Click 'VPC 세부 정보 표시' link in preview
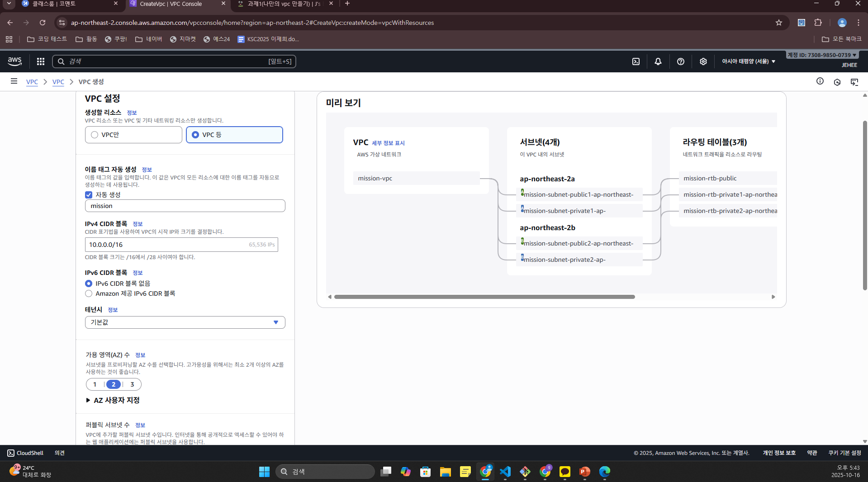 pos(388,143)
